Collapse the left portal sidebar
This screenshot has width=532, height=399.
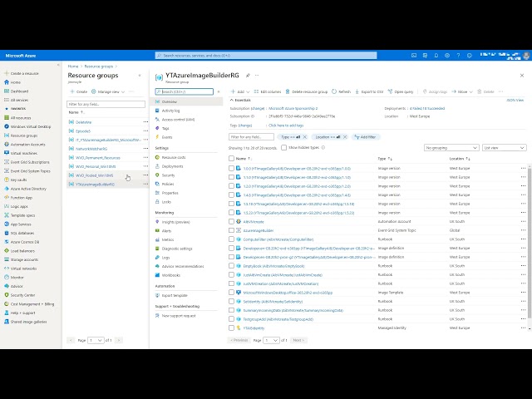58,65
